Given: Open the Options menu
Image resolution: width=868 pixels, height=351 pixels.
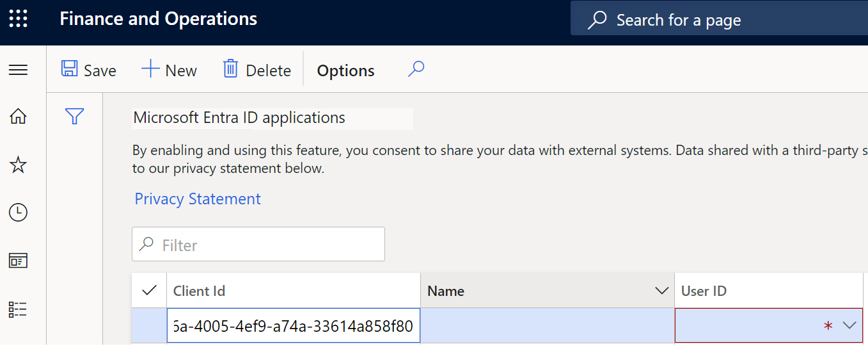Looking at the screenshot, I should (x=346, y=70).
